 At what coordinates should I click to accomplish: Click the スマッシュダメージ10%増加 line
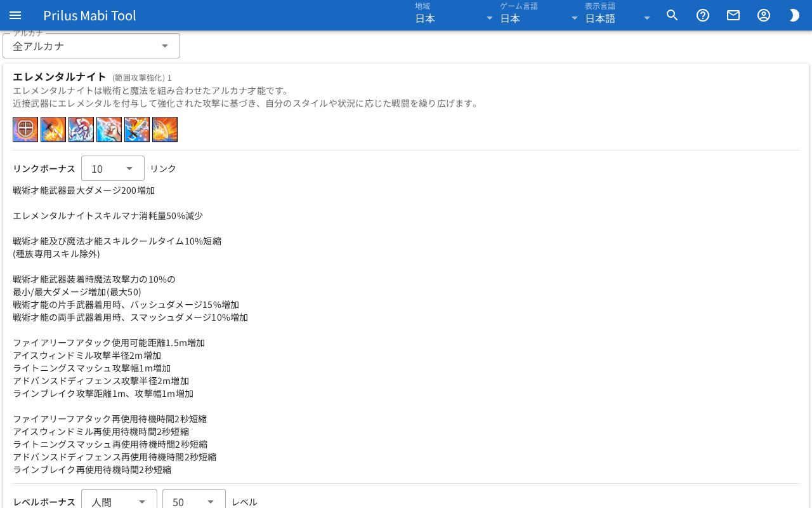pyautogui.click(x=130, y=317)
